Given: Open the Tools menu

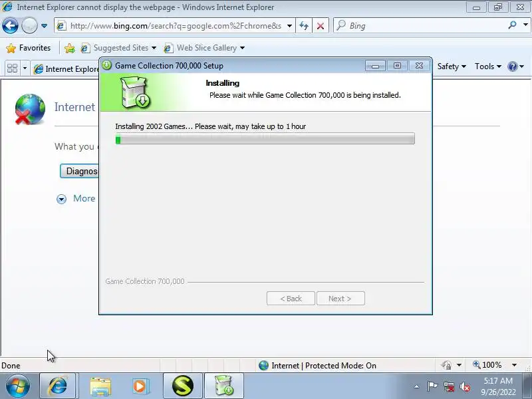Looking at the screenshot, I should click(x=488, y=66).
